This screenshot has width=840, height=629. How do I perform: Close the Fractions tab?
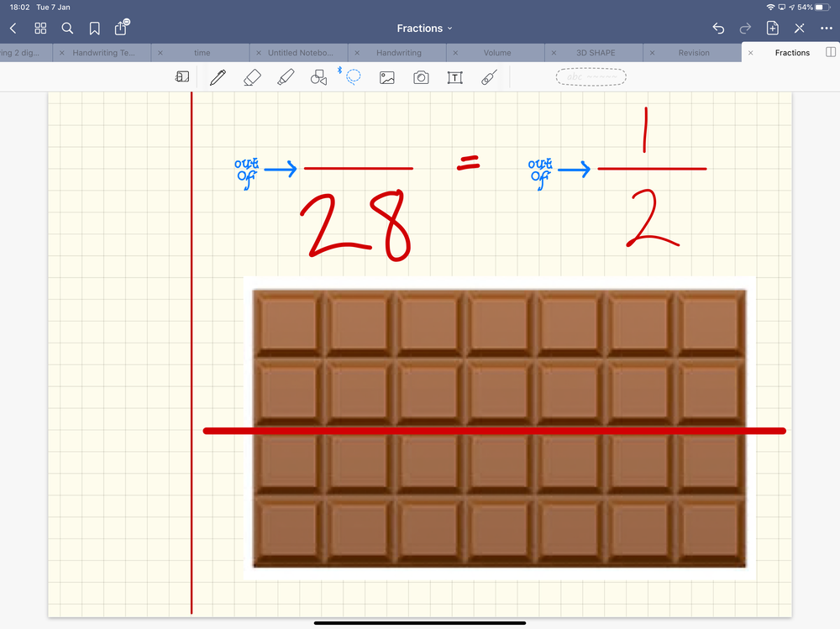point(750,53)
